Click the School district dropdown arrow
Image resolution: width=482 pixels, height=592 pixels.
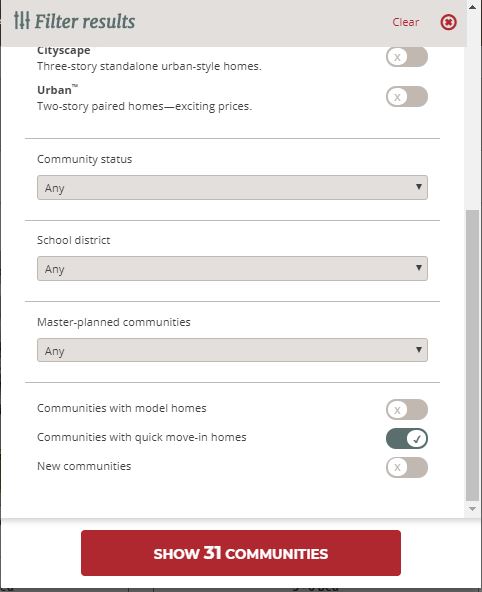[419, 268]
